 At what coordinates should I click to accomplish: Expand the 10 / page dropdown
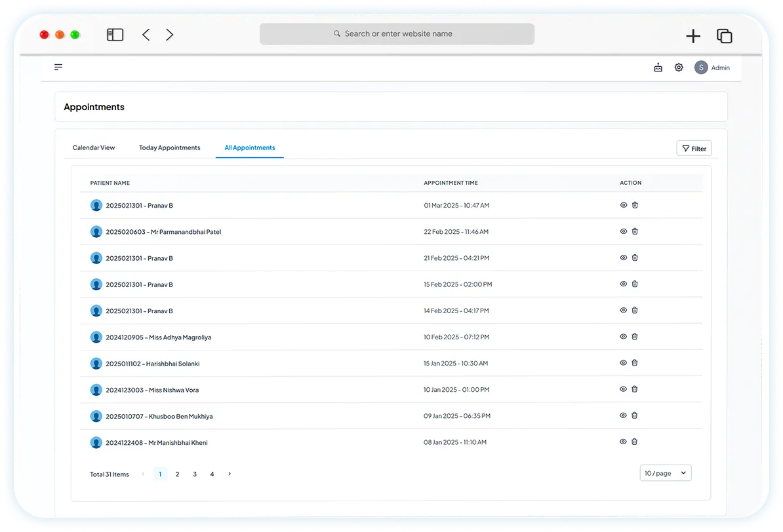pyautogui.click(x=666, y=473)
